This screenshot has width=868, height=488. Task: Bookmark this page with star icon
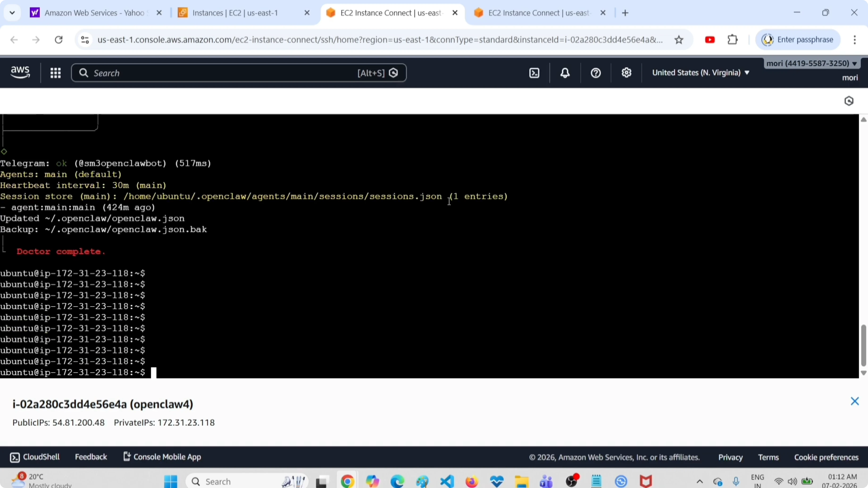pos(679,40)
